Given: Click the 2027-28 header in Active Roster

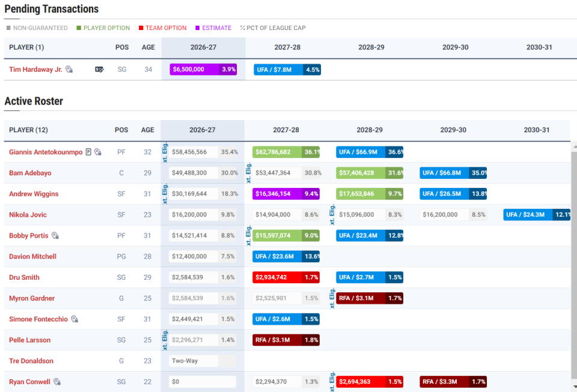Looking at the screenshot, I should (x=286, y=130).
